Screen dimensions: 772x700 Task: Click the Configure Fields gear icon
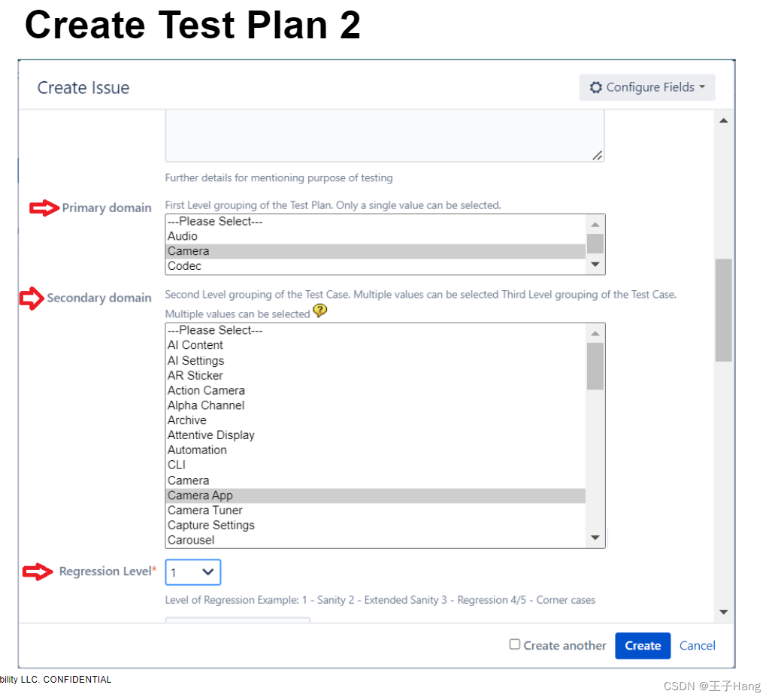596,88
